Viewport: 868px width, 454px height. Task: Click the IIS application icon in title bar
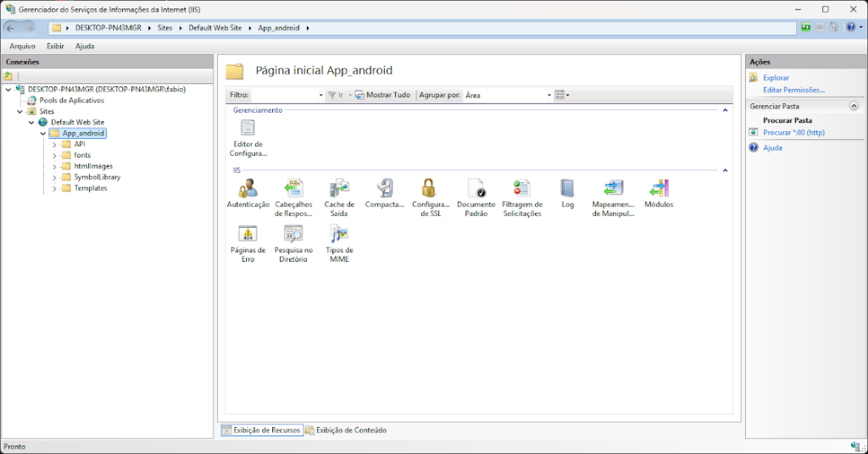point(10,9)
